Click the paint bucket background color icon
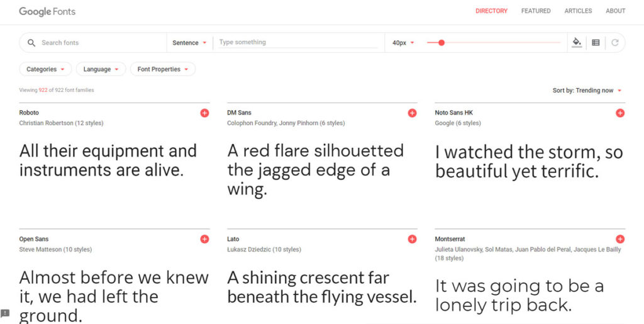 [577, 43]
